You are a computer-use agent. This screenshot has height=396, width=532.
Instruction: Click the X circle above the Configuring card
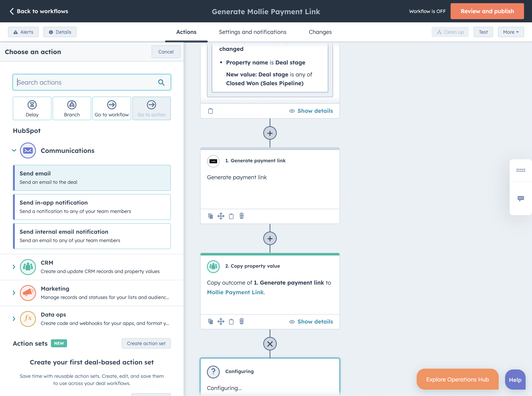[x=270, y=344]
